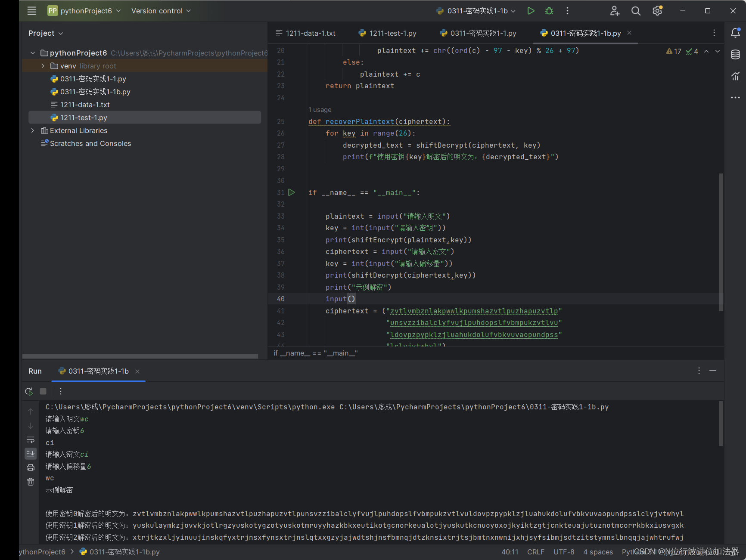Switch to 1211-test-1.py editor tab
This screenshot has height=560, width=746.
point(388,33)
